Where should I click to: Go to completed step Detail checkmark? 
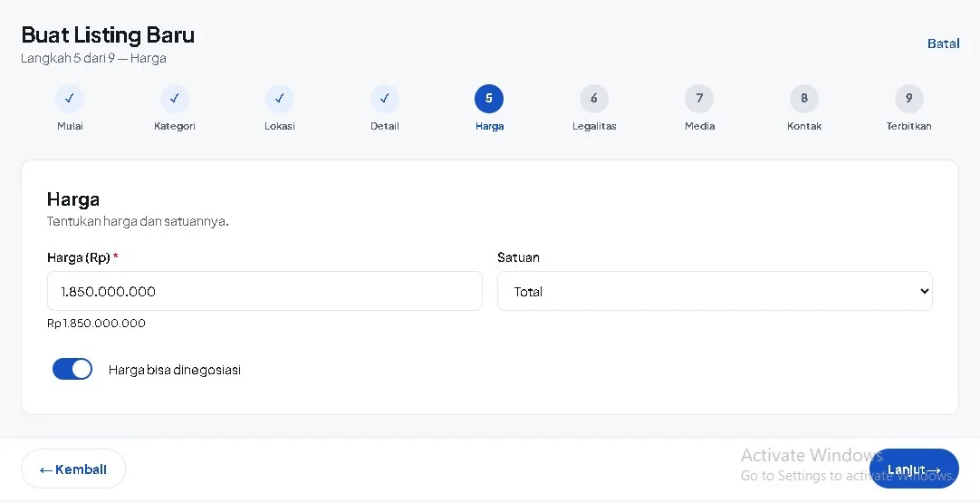[384, 98]
